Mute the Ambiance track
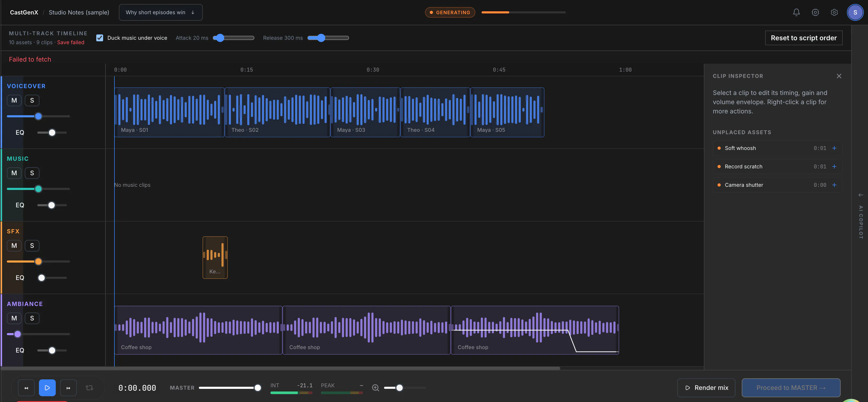Image resolution: width=868 pixels, height=402 pixels. tap(14, 318)
